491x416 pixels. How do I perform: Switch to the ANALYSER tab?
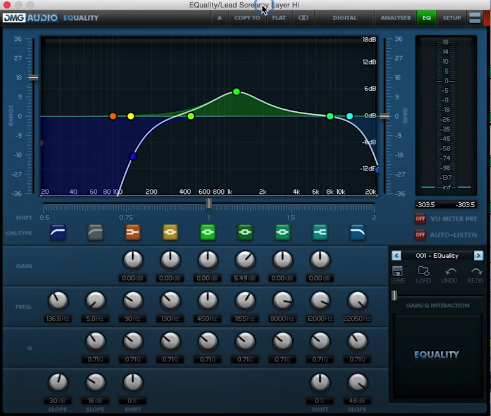click(396, 18)
